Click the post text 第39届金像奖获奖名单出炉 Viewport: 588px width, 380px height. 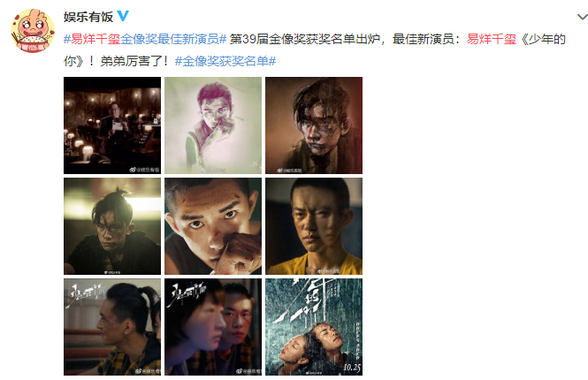[x=305, y=39]
